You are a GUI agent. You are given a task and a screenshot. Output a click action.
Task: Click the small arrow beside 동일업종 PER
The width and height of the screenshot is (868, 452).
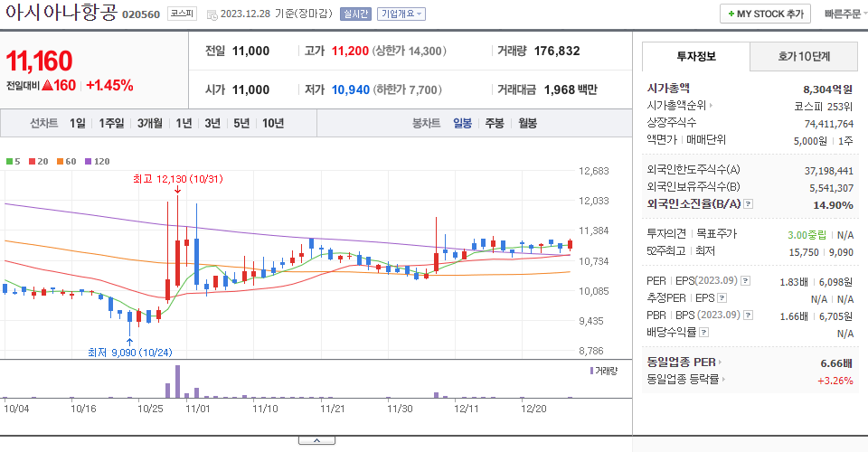721,363
